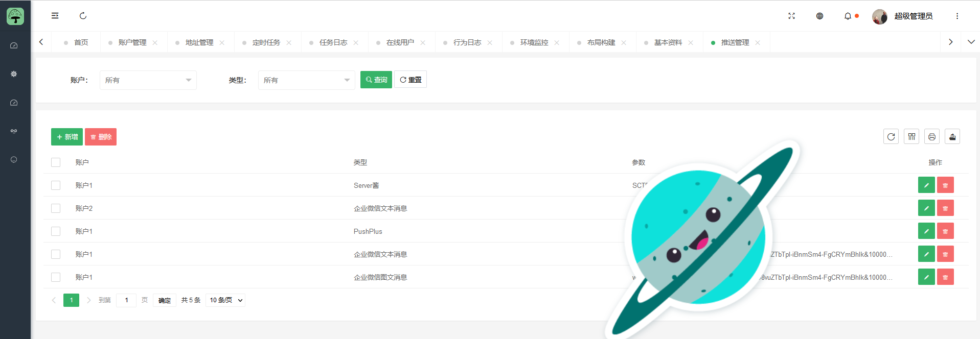
Task: Close the 推送管理 tab
Action: 758,42
